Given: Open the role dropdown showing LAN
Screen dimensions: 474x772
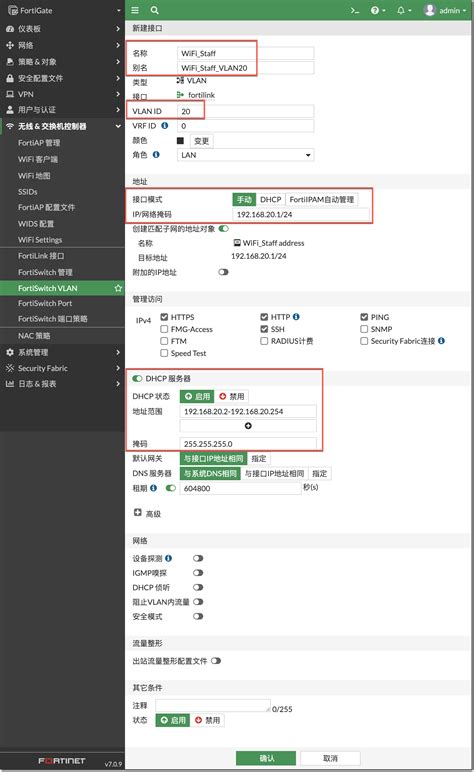Looking at the screenshot, I should [x=246, y=155].
